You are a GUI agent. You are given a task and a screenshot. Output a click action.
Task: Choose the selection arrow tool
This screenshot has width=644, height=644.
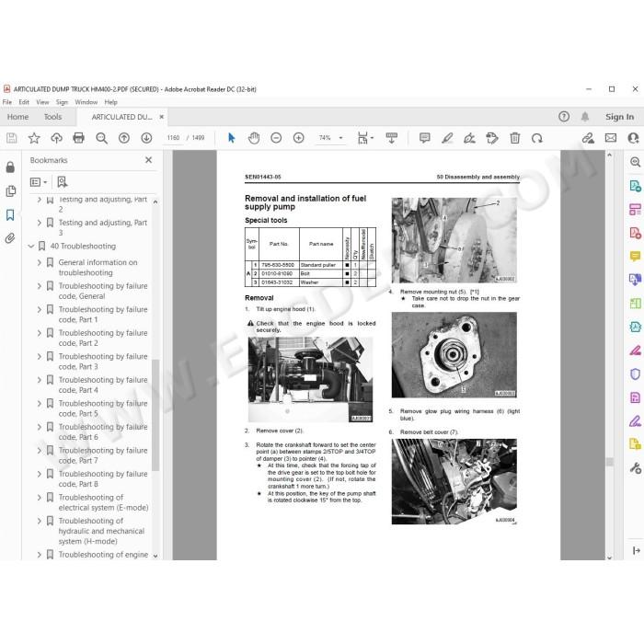(x=231, y=138)
